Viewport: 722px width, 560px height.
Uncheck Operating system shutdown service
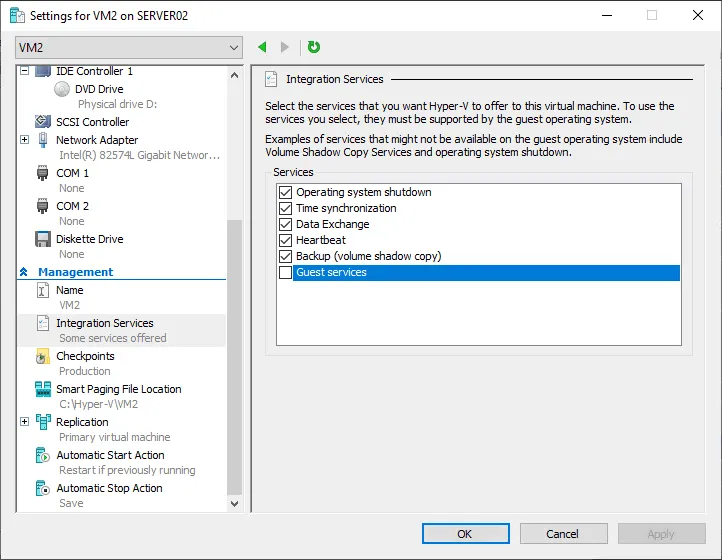tap(285, 192)
